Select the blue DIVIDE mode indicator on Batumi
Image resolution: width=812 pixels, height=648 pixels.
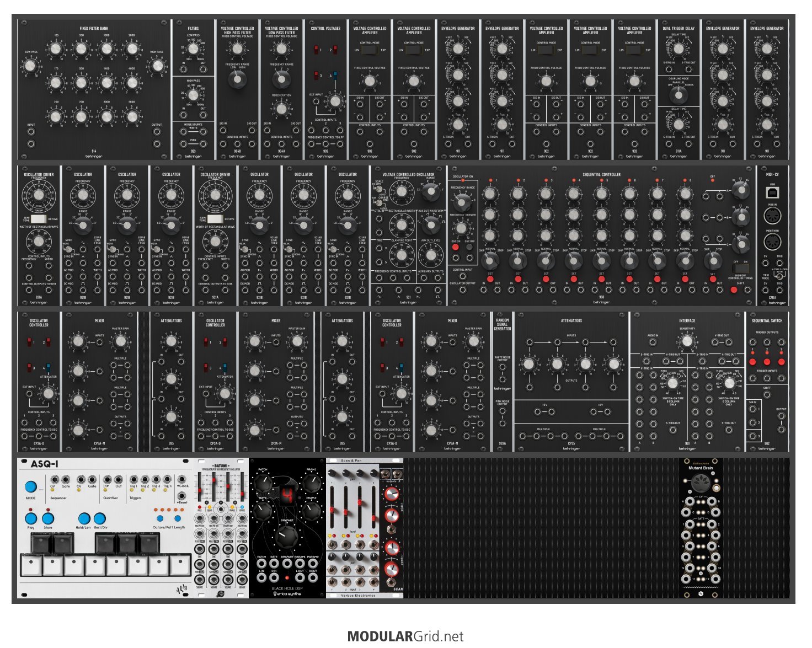point(242,506)
